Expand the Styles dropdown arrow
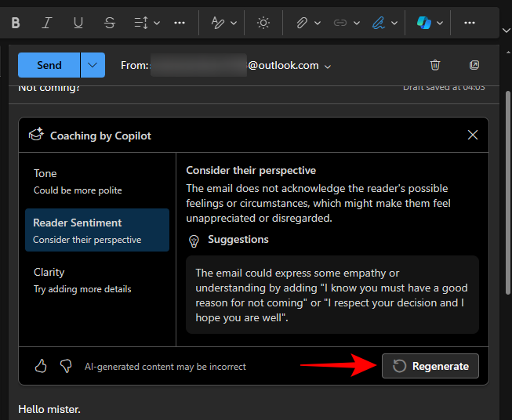 tap(234, 24)
